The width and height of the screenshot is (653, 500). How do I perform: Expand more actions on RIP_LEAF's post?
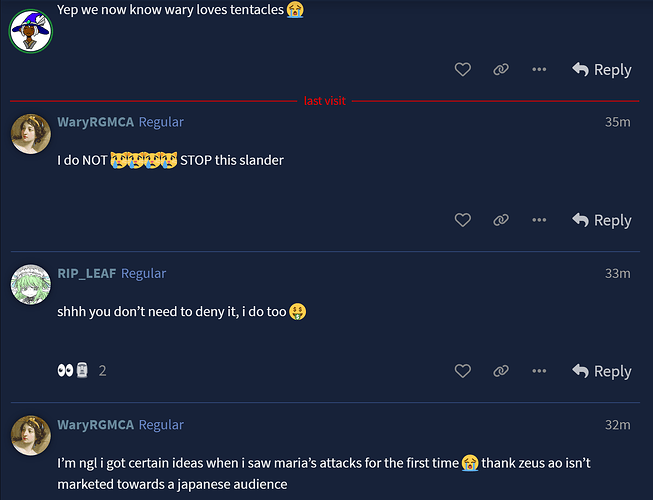[x=539, y=371]
